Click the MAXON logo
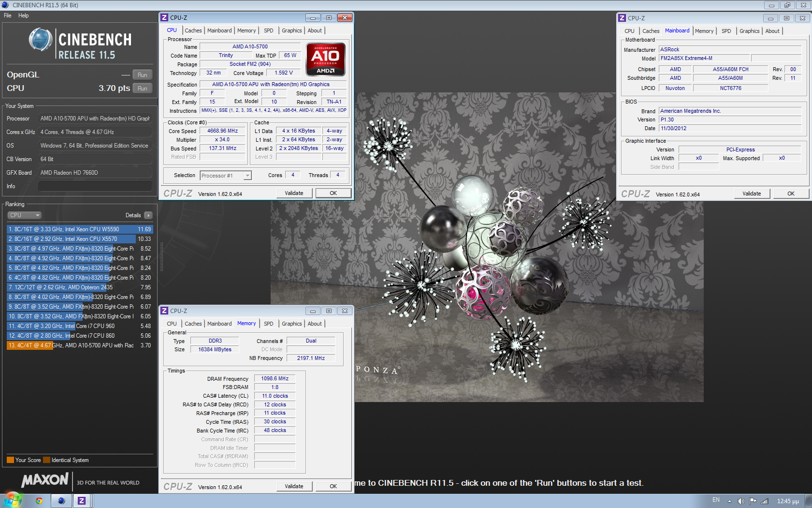 click(x=45, y=480)
